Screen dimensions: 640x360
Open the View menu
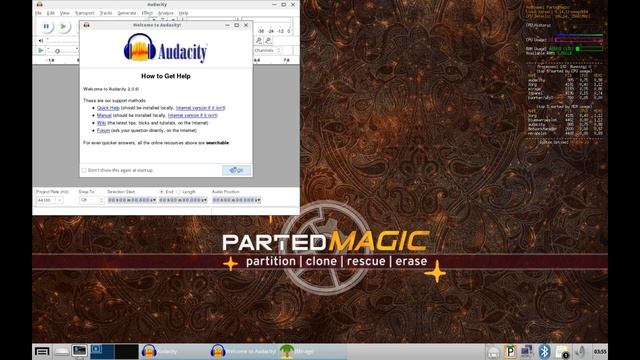(x=64, y=13)
